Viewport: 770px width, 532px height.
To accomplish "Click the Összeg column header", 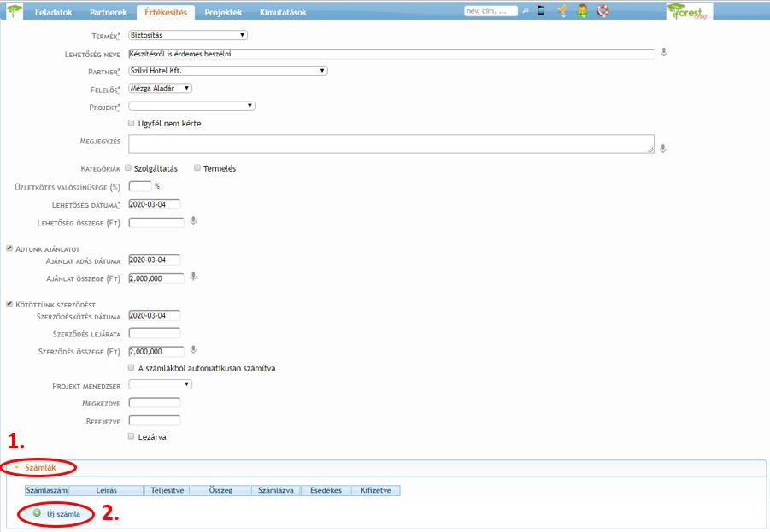I will point(220,491).
